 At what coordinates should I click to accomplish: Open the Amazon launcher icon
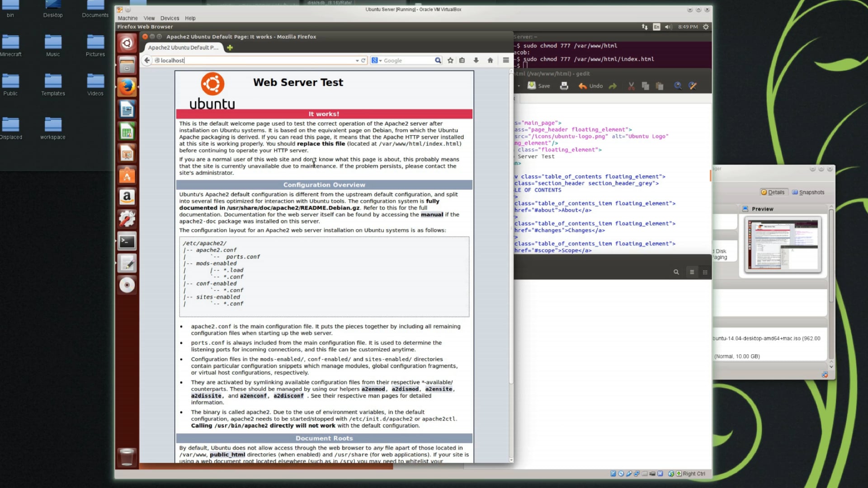(x=127, y=197)
